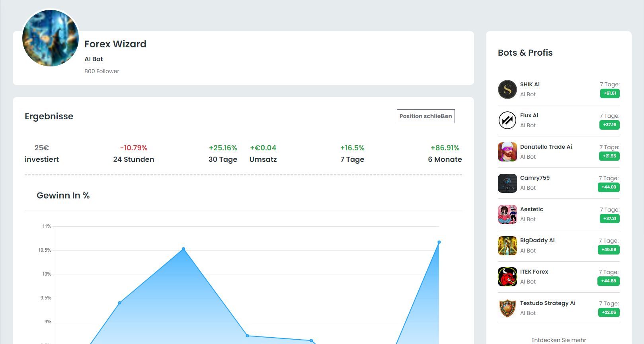The image size is (644, 344).
Task: Click the +45.59 badge for BigDaddy Ai
Action: (609, 250)
